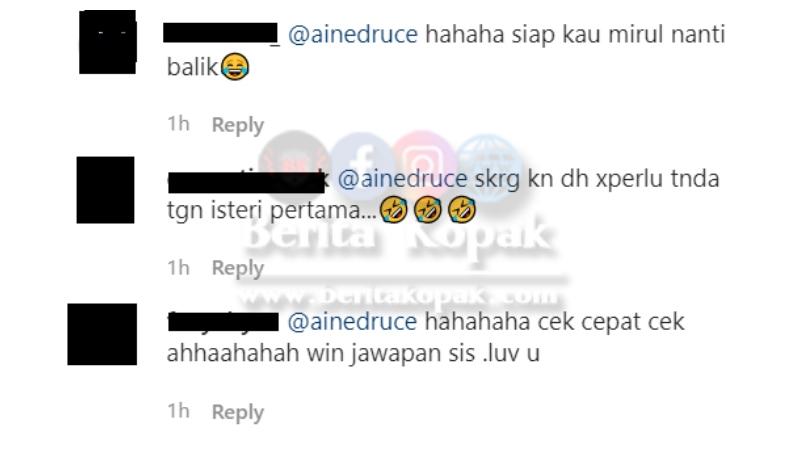Click the redacted username on the third comment
Screen dimensions: 800x468
[223, 322]
